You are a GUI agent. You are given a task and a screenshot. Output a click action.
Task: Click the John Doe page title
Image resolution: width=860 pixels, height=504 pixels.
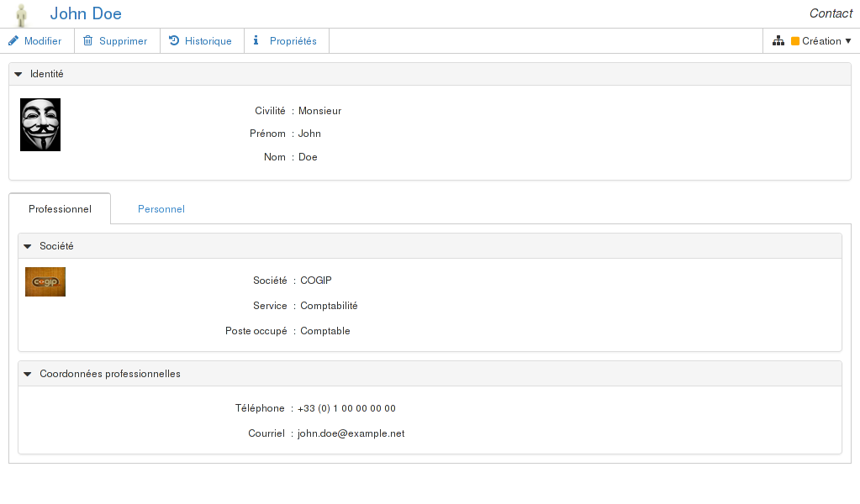tap(86, 13)
